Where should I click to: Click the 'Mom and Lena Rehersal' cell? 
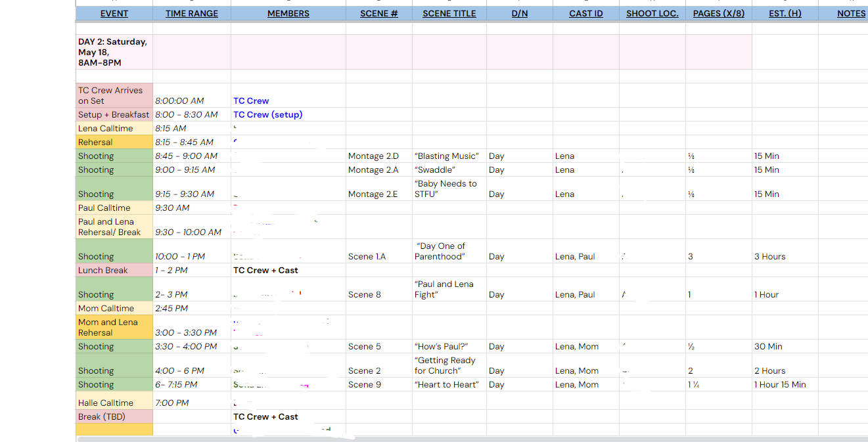[x=114, y=327]
